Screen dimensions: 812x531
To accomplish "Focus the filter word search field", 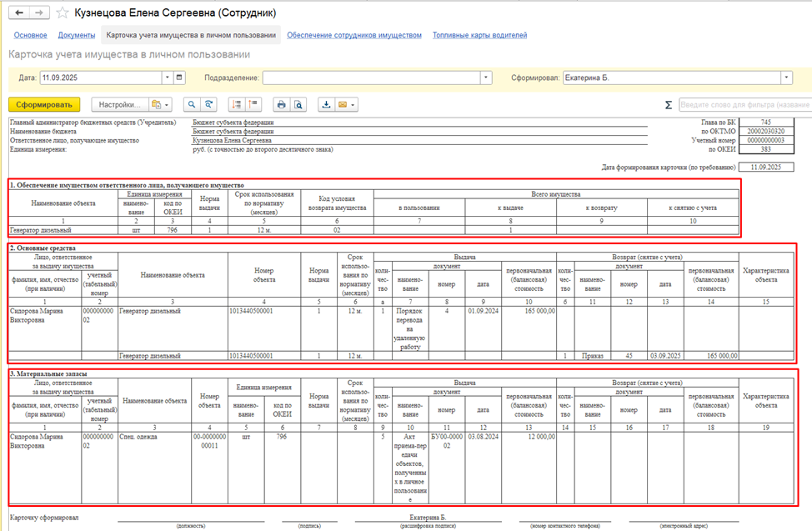I will [x=744, y=105].
